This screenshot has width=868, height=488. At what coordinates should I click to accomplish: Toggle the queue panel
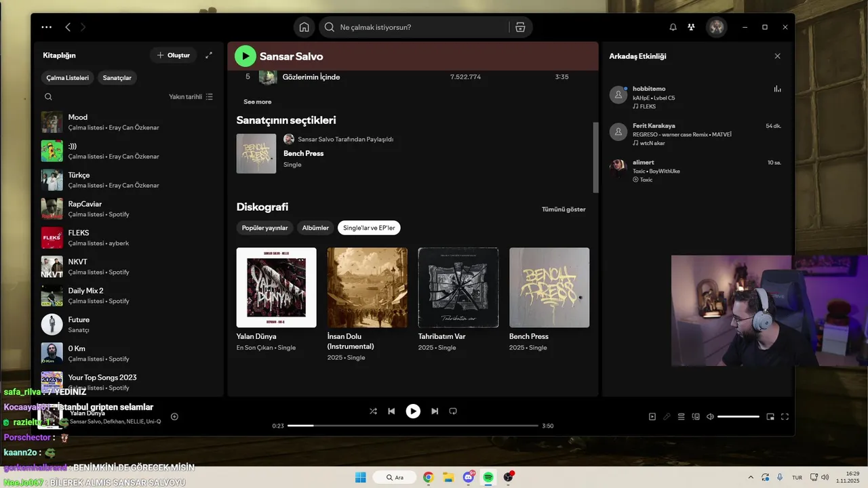point(682,417)
